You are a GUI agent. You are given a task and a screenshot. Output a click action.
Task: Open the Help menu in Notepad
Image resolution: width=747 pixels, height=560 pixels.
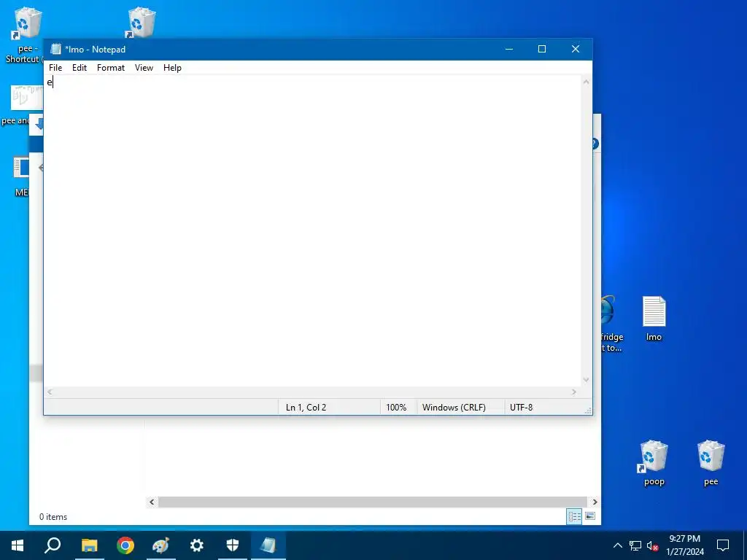(172, 68)
